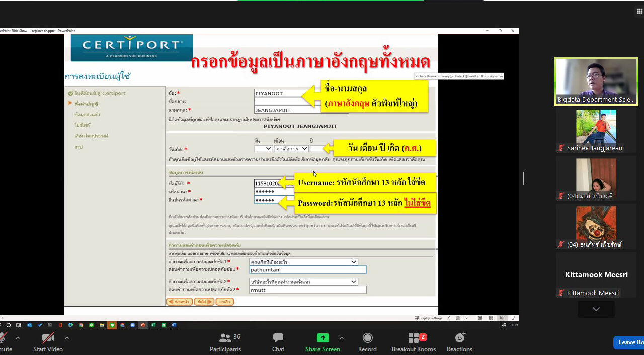644x355 pixels.
Task: Start PowerPoint Slide Show from status bar
Action: coord(512,318)
